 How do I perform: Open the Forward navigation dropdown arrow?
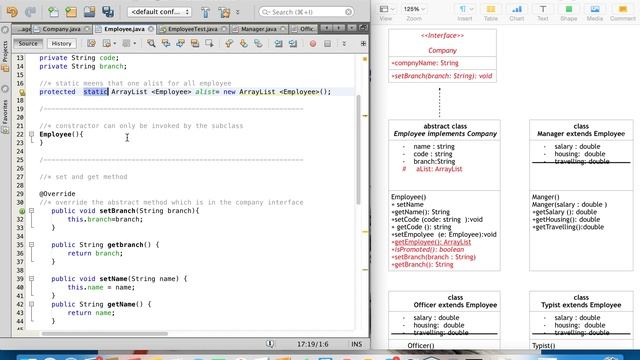click(135, 43)
